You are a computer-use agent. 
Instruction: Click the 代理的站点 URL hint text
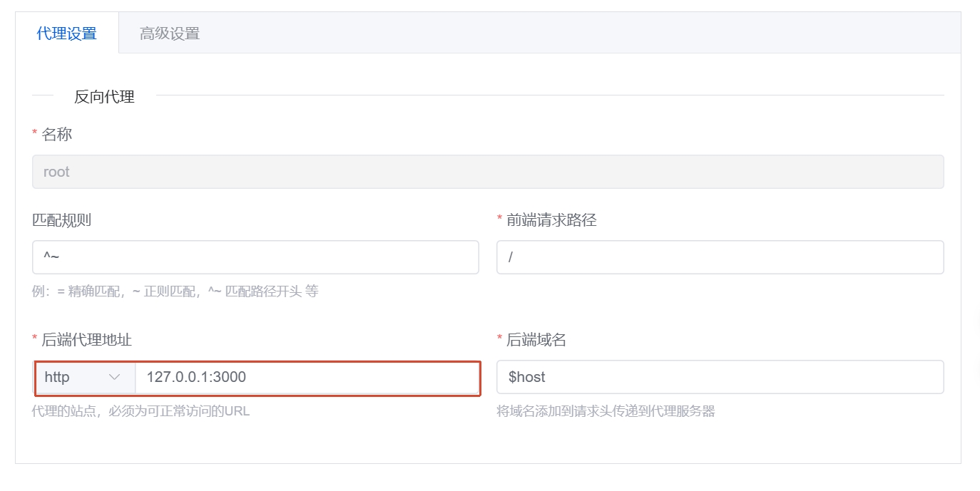click(141, 411)
